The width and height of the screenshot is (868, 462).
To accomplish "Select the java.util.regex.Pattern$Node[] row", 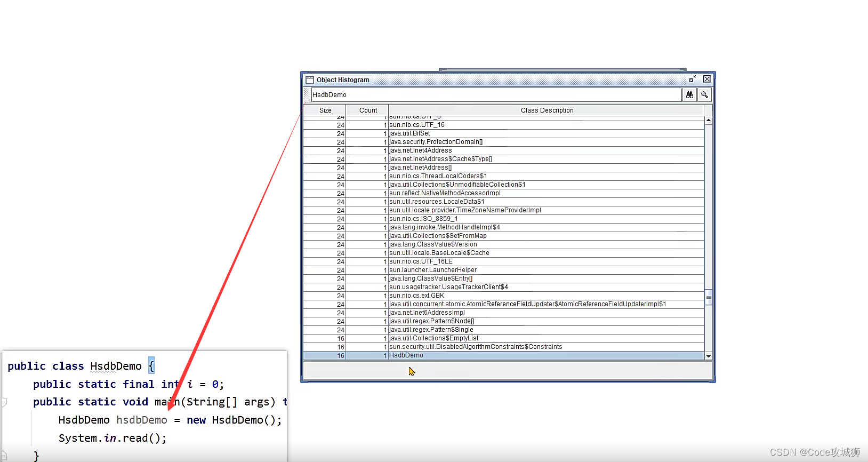I will [x=504, y=321].
